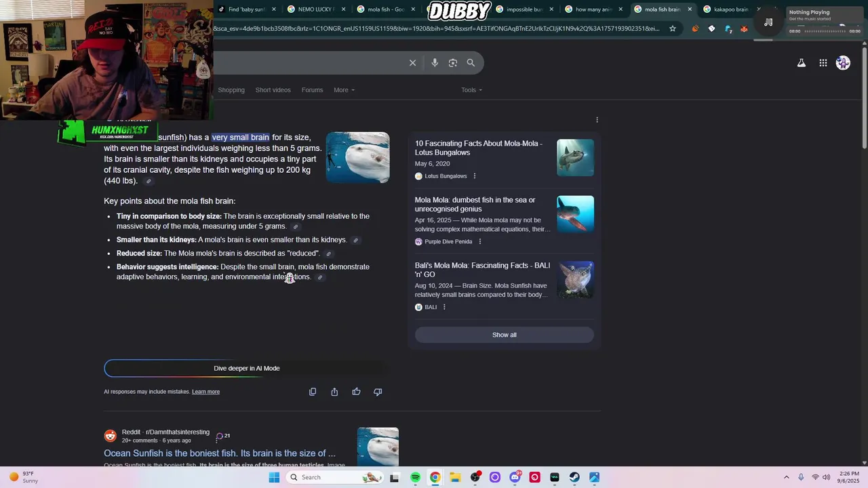Open Steam from the taskbar
The height and width of the screenshot is (488, 868).
[574, 477]
